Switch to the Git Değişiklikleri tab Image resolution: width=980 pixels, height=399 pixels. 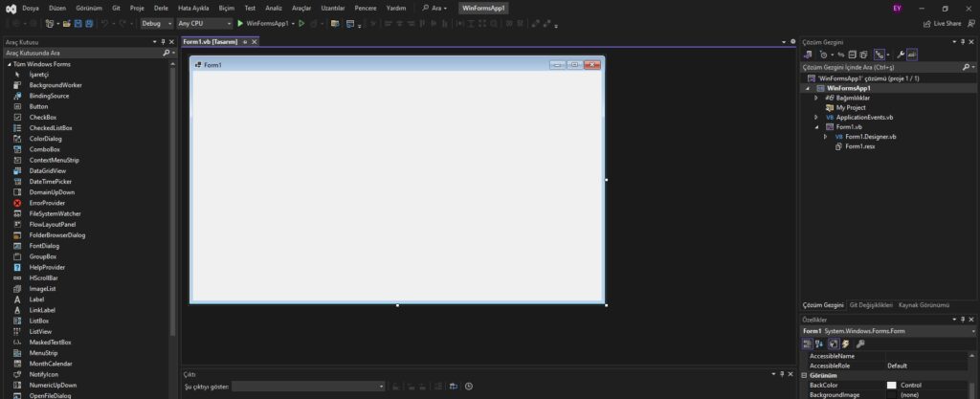(x=871, y=305)
